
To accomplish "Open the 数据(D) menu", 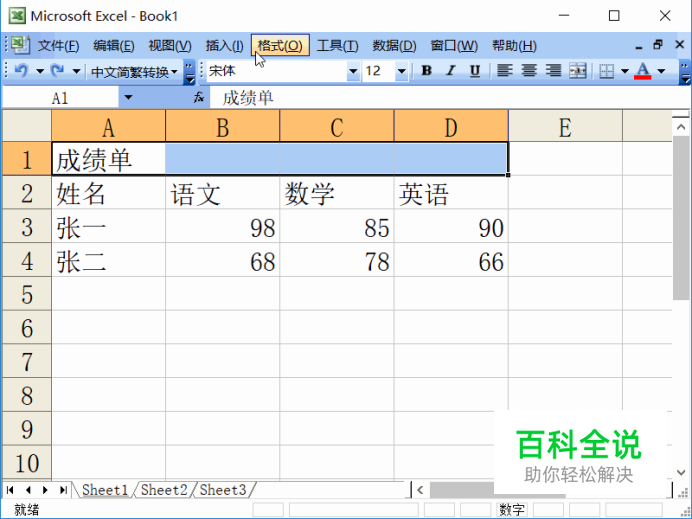I will point(394,45).
